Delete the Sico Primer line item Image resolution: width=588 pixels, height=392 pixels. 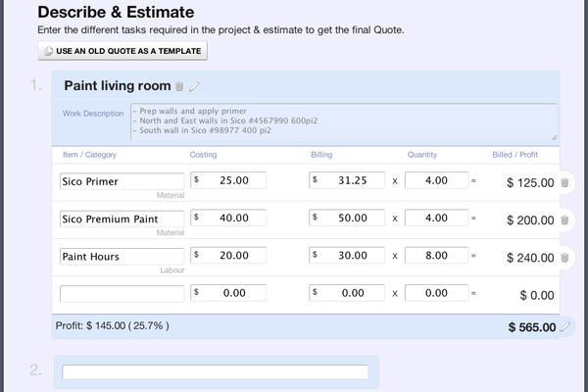click(x=564, y=182)
